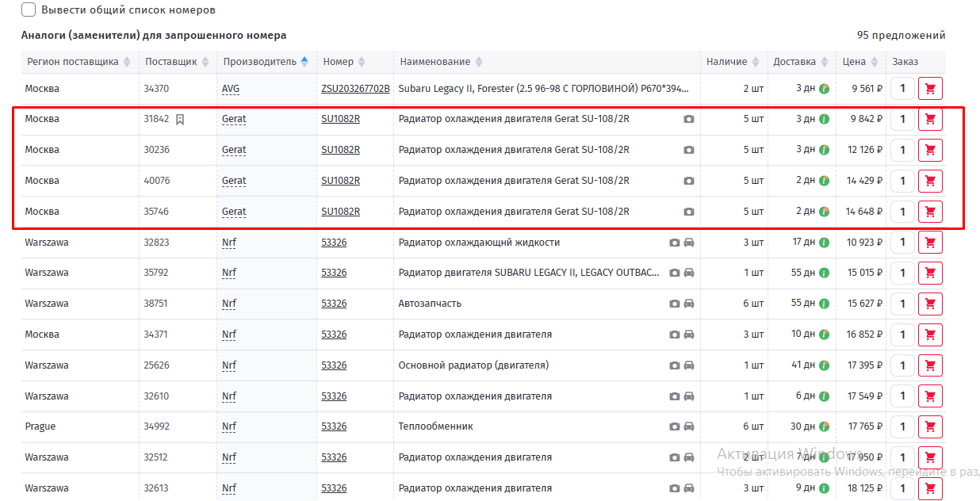
Task: Add AVG ZSU203267702B item to cart
Action: tap(930, 89)
